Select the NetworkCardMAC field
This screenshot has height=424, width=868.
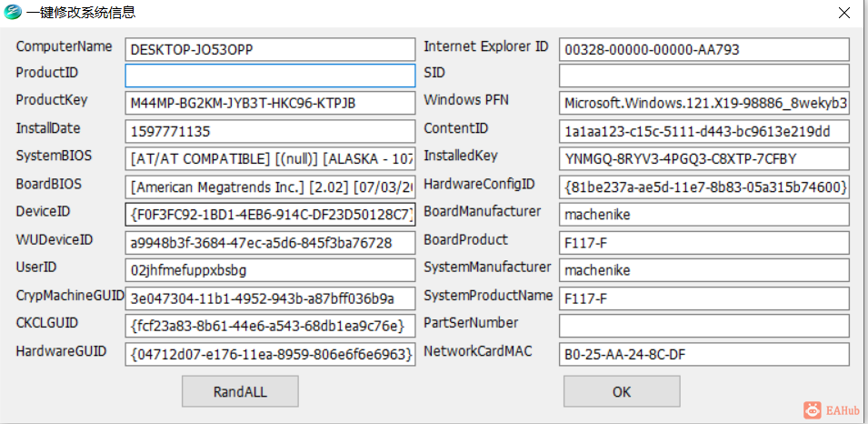[x=704, y=354]
